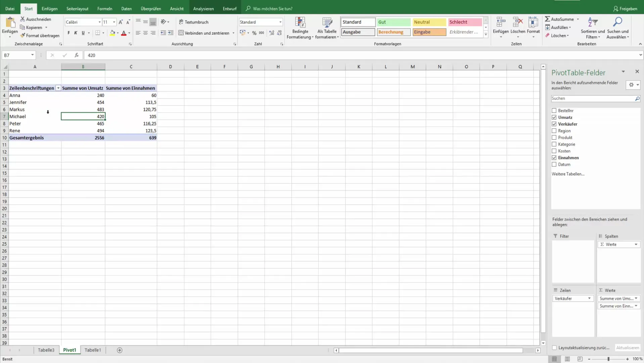
Task: Open PivotTable fields tools gear
Action: point(633,85)
